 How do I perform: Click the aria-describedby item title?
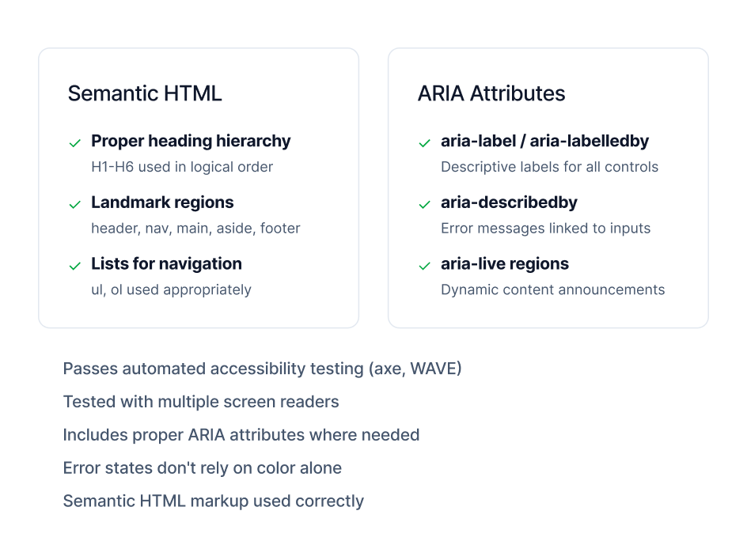coord(509,202)
